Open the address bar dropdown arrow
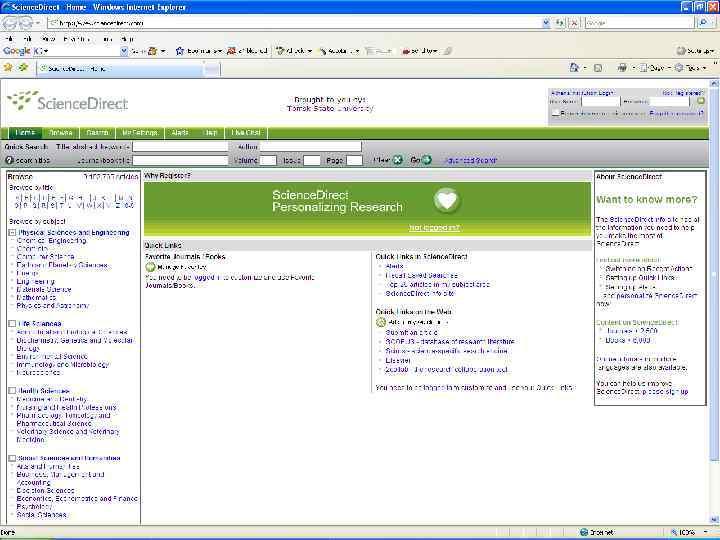This screenshot has width=720, height=540. click(x=546, y=22)
